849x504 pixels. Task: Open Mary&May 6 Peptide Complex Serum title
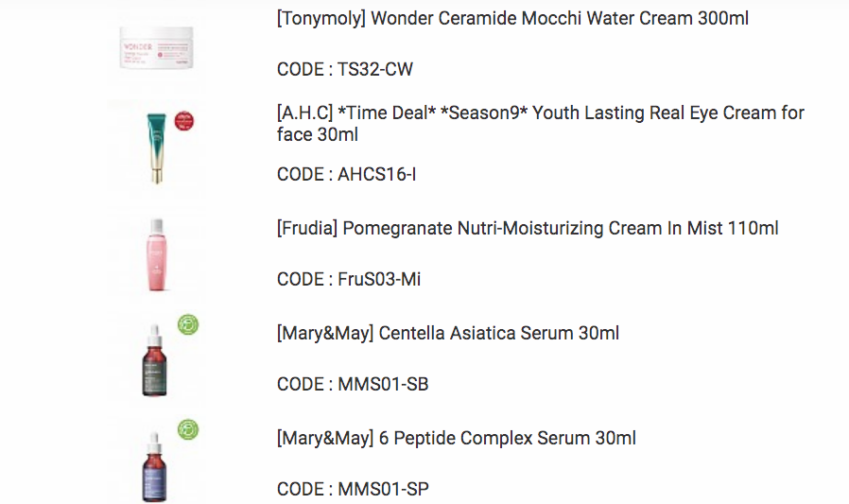[x=457, y=438]
